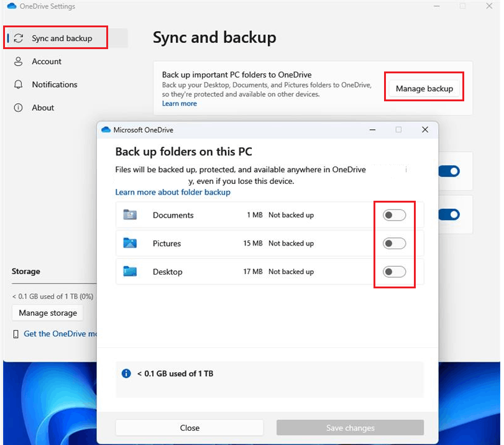
Task: Toggle backup for the Pictures folder
Action: click(394, 244)
